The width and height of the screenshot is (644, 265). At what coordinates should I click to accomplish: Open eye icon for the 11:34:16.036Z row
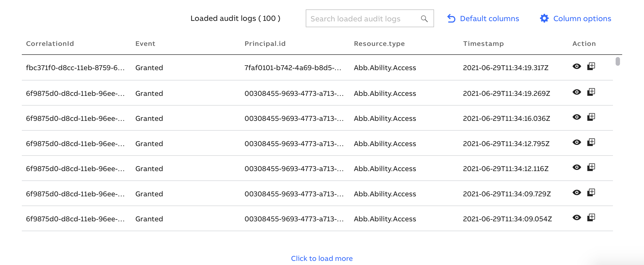click(x=577, y=117)
